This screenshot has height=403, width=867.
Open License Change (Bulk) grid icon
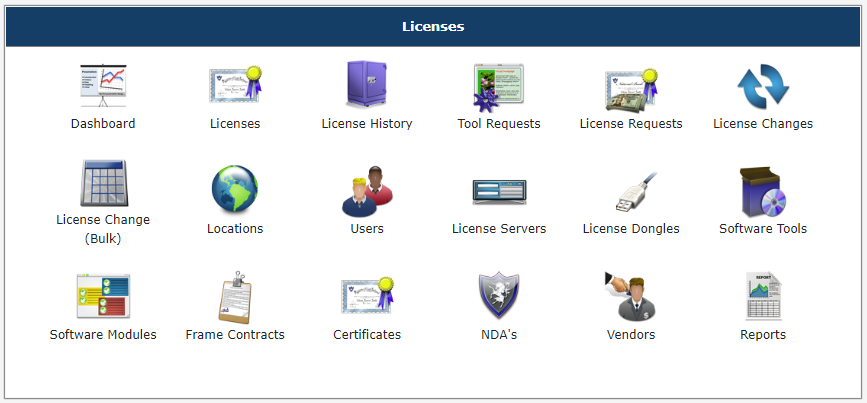103,183
